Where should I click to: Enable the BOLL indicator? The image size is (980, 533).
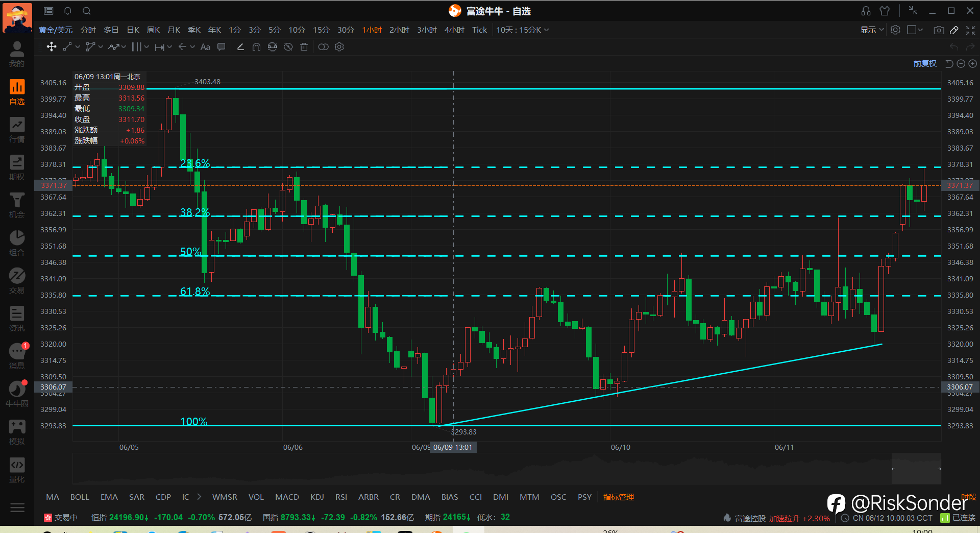[80, 497]
